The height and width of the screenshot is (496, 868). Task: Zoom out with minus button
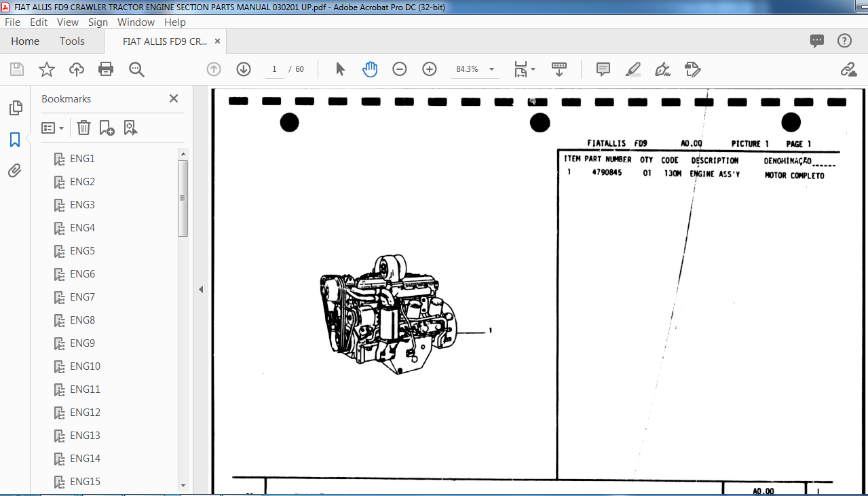tap(400, 69)
